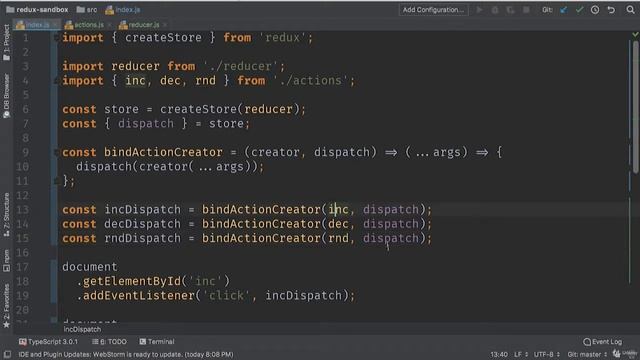This screenshot has height=360, width=640.
Task: Click Add Configuration button
Action: (433, 10)
